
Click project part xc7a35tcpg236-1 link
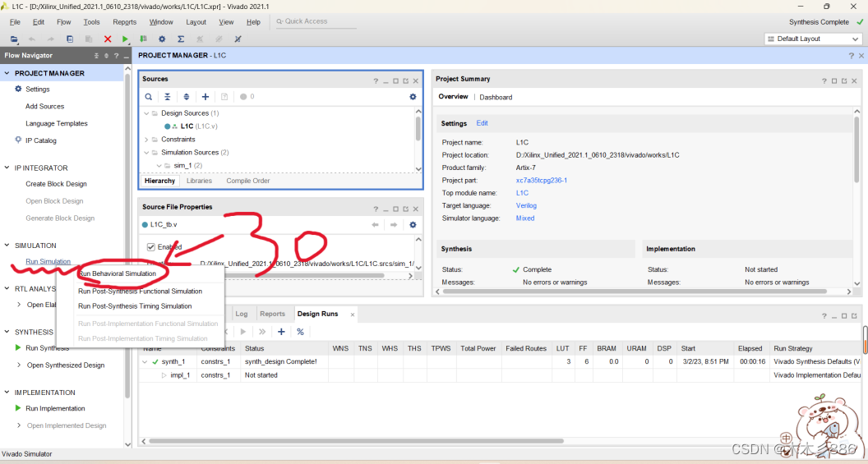click(542, 181)
